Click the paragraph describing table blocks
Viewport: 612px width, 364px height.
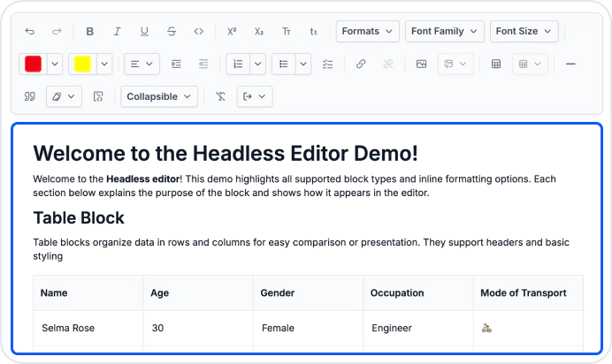301,249
